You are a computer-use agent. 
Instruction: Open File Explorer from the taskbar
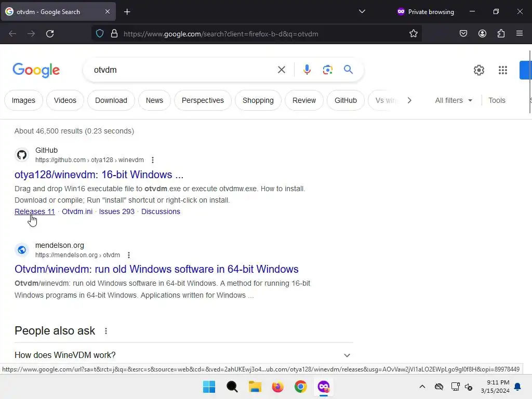click(255, 387)
